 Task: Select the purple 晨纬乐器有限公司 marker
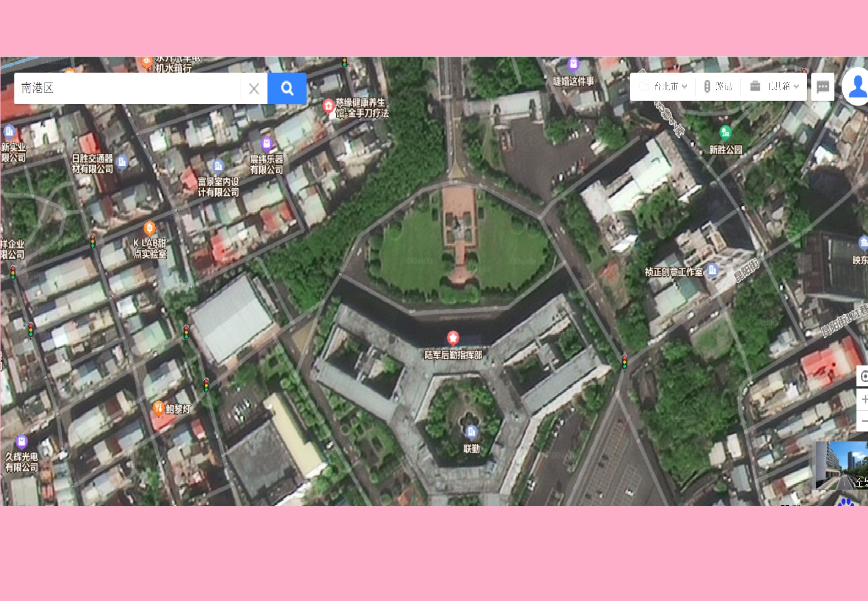[267, 144]
